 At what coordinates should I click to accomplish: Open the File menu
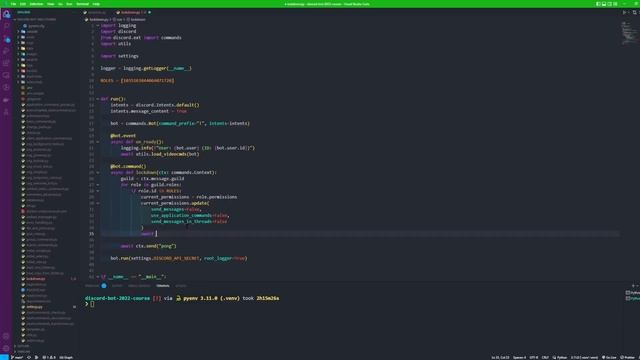pos(13,4)
